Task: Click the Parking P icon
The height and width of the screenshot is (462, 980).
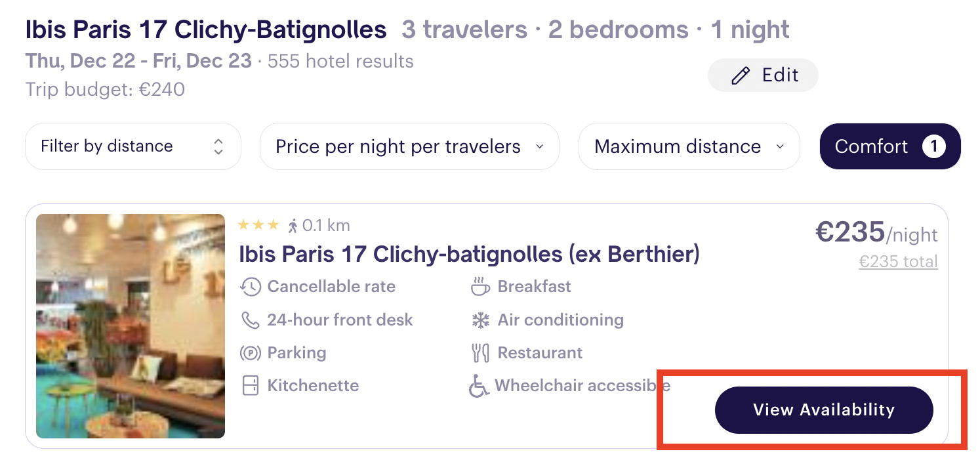Action: coord(251,353)
